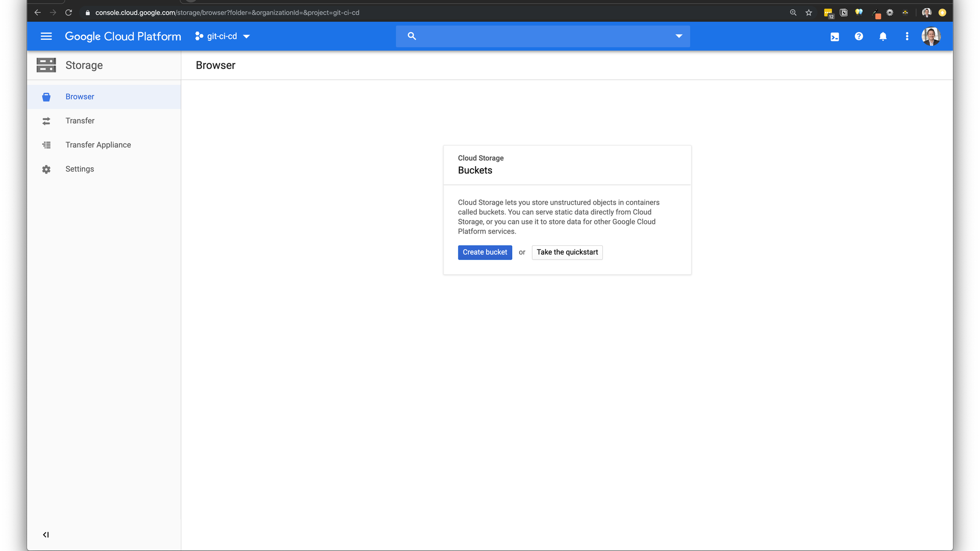The width and height of the screenshot is (980, 551).
Task: Click the user account avatar
Action: point(930,36)
